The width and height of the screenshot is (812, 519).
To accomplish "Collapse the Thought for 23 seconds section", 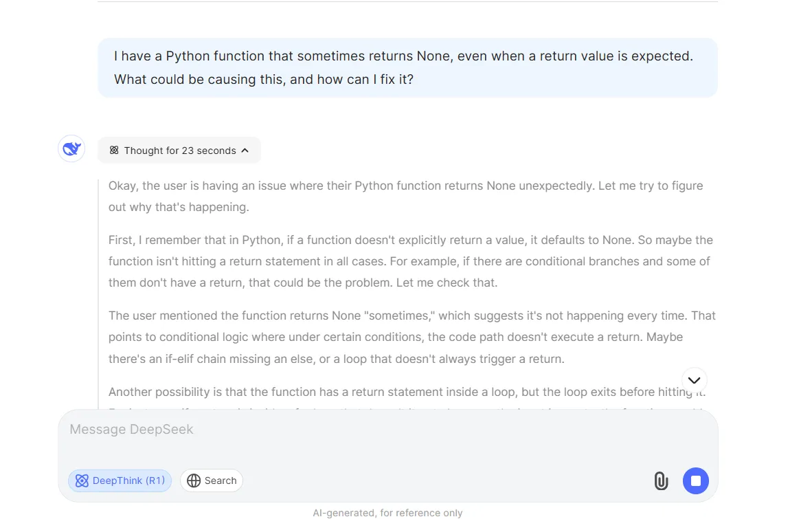I will tap(179, 151).
